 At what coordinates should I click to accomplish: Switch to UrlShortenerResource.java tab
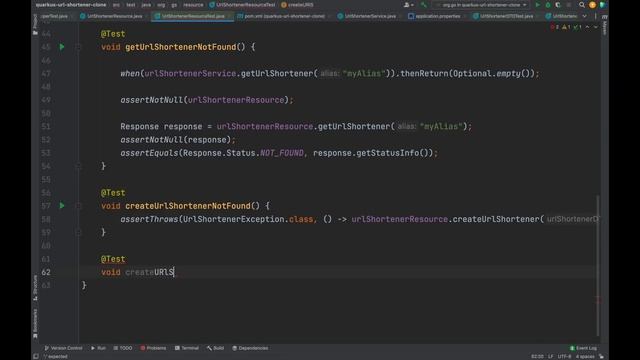click(111, 16)
